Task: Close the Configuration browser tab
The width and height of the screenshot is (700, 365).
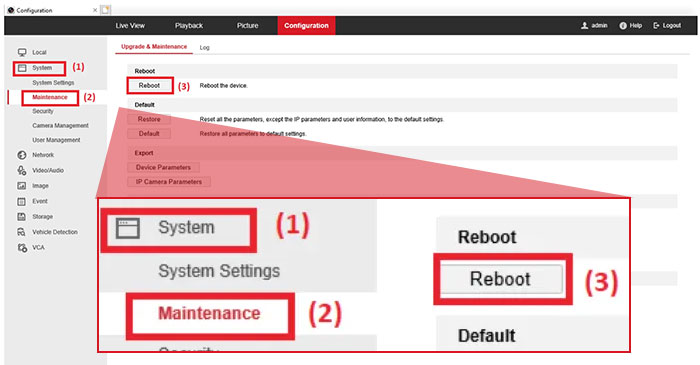Action: [x=95, y=10]
